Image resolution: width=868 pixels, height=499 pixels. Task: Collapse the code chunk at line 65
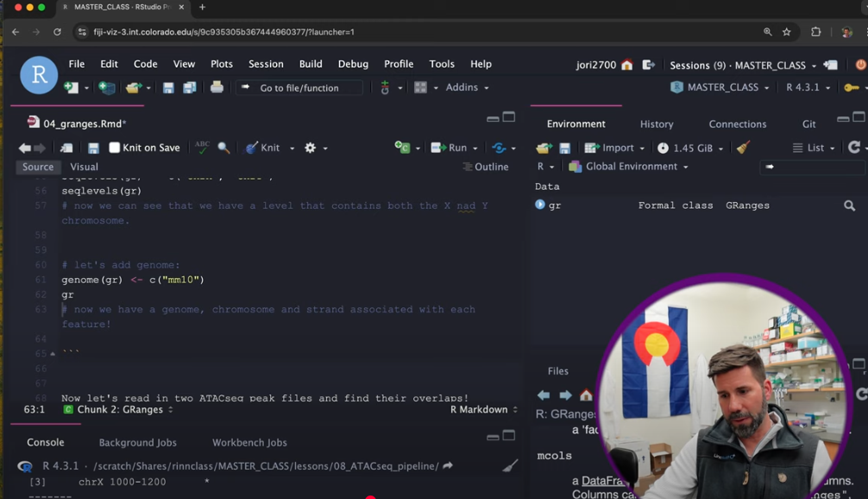[53, 353]
